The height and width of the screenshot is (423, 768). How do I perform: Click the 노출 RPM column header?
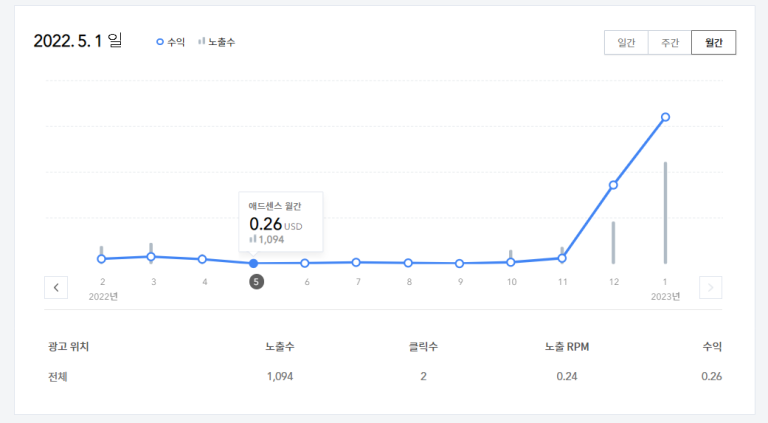(566, 346)
